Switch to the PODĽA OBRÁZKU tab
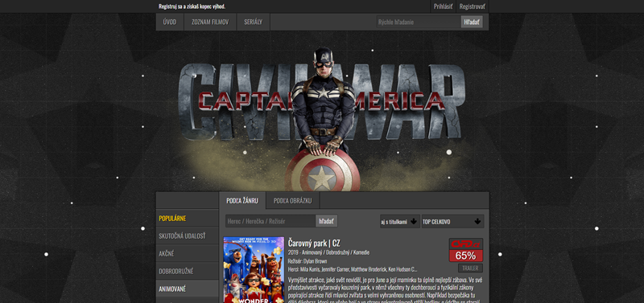The image size is (644, 303). coord(292,200)
